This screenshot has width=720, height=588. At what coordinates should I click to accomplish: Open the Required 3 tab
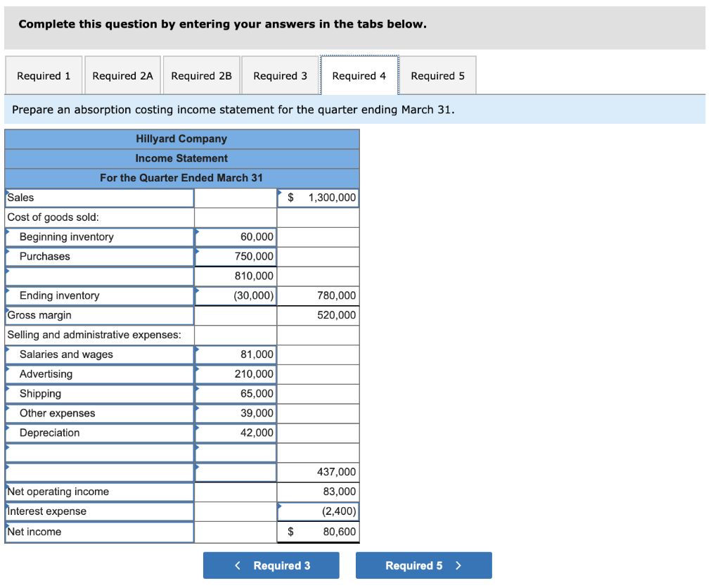pos(280,75)
